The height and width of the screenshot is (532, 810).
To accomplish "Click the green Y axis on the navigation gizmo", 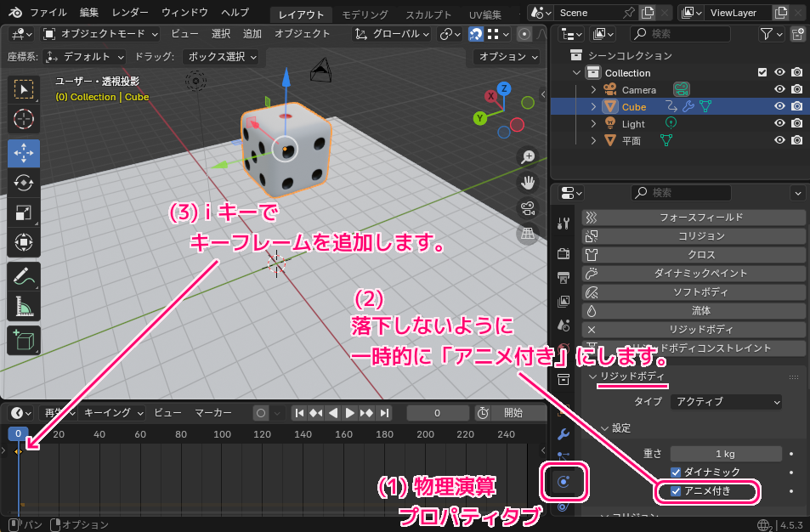I will click(480, 119).
